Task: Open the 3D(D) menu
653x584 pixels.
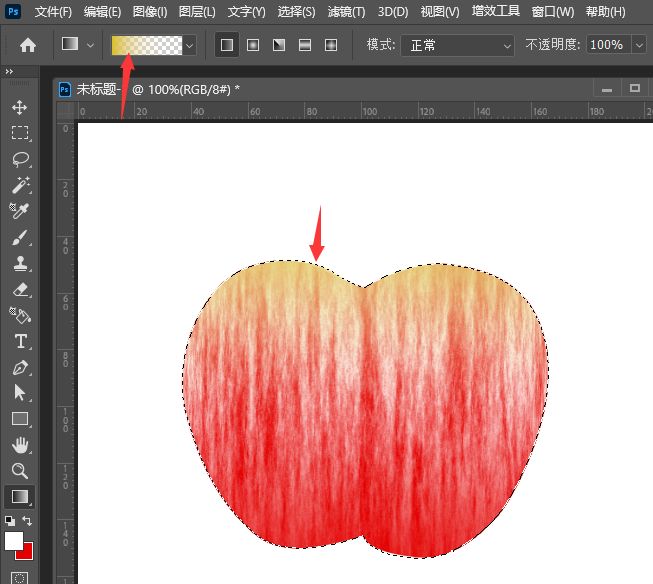Action: pyautogui.click(x=393, y=12)
